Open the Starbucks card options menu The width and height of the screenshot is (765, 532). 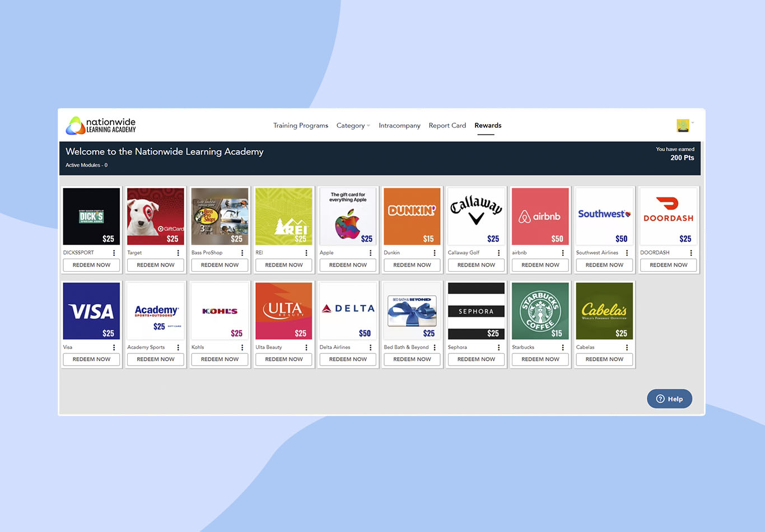(x=563, y=348)
